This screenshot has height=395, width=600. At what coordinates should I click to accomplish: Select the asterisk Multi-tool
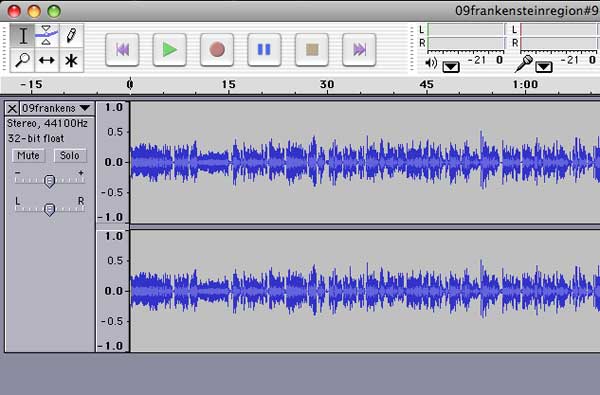[71, 60]
